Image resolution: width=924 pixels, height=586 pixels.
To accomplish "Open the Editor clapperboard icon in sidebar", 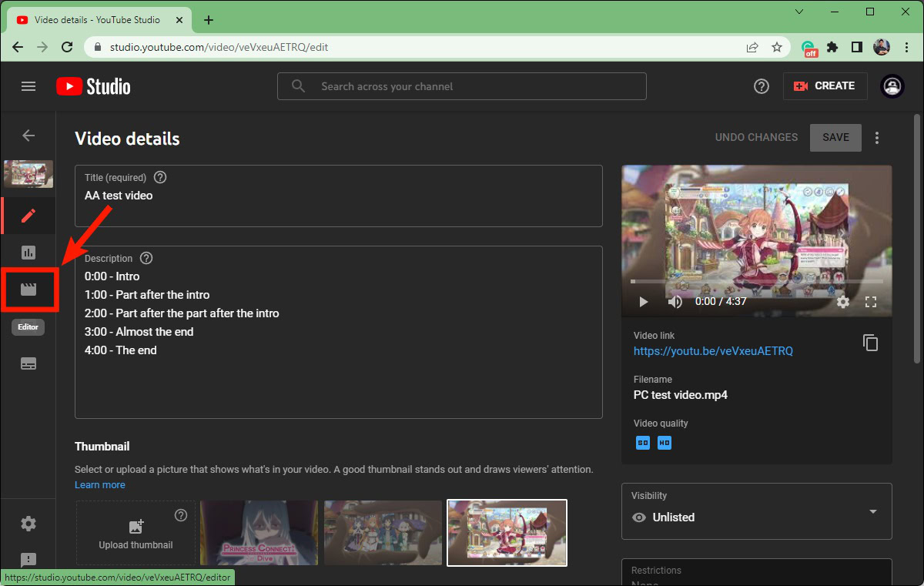I will (x=28, y=290).
